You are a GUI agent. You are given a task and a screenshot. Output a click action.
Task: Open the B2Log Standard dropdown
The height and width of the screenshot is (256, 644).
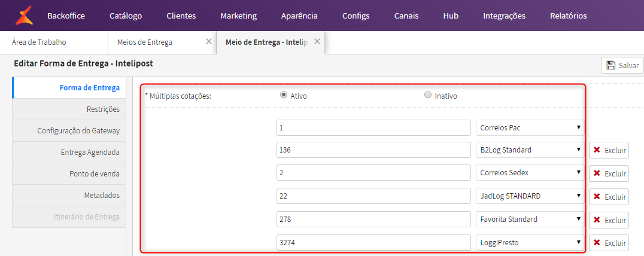pos(530,150)
